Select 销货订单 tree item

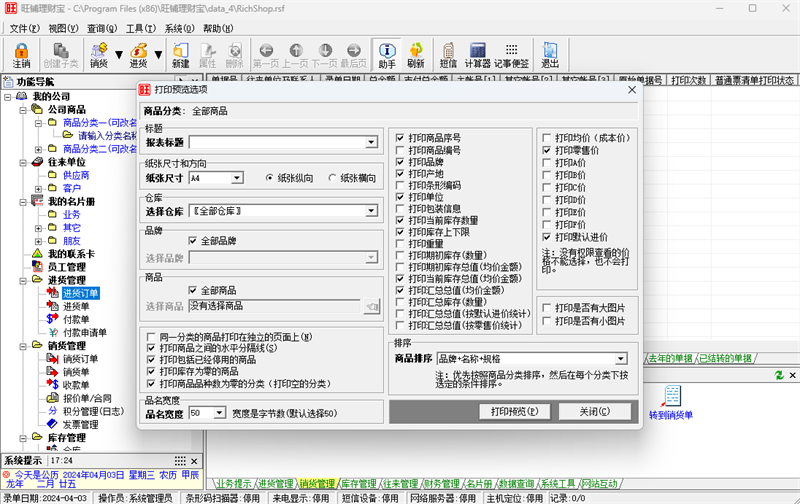(x=80, y=359)
